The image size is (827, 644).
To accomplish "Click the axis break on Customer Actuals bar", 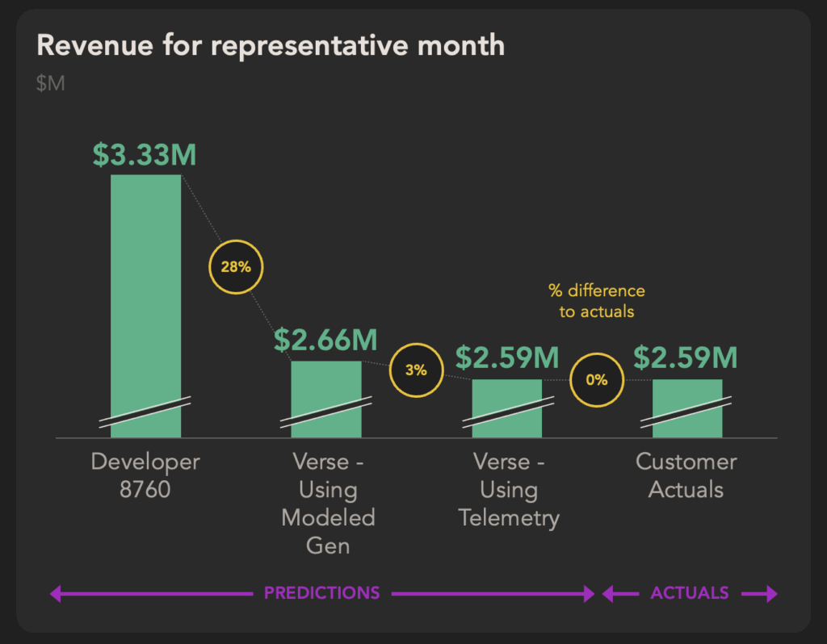I will point(686,412).
